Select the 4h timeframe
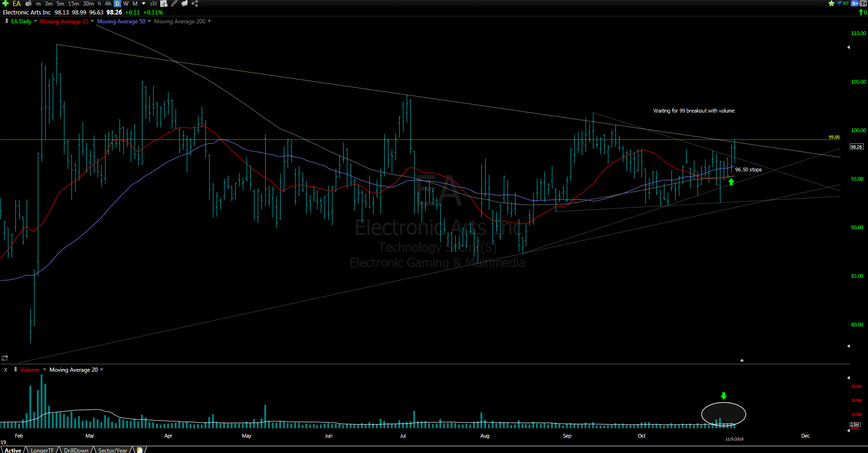 click(x=108, y=3)
